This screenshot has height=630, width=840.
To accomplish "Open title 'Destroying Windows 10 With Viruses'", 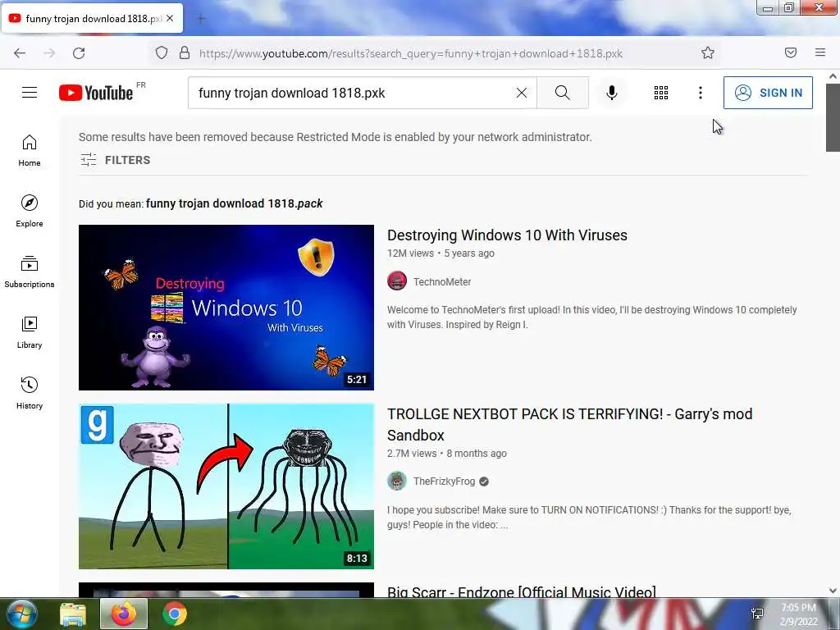I will pos(507,235).
